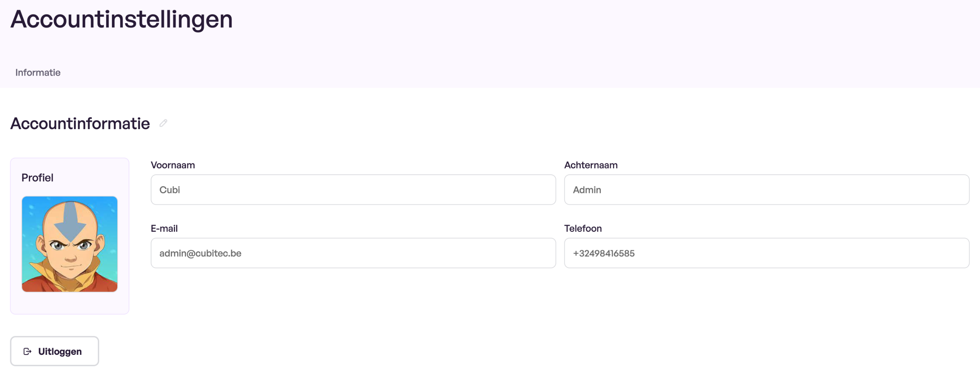Click the Uitloggen button text
980x389 pixels.
tap(60, 351)
